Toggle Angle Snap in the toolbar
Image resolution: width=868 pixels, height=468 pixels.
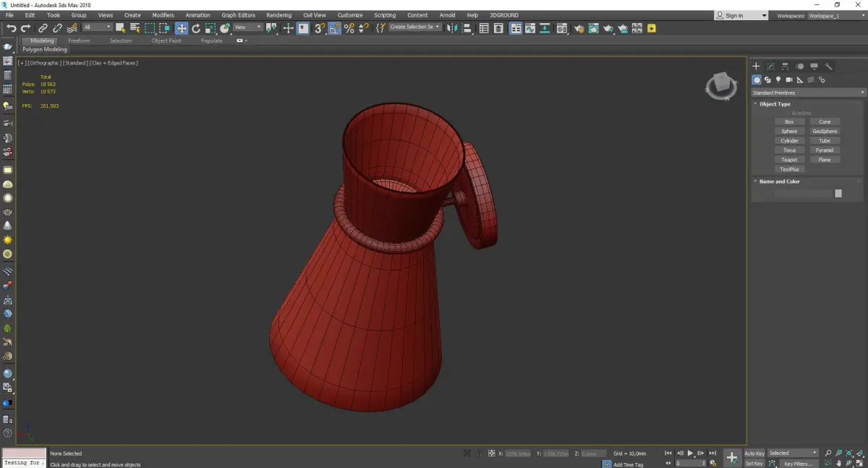click(x=335, y=28)
